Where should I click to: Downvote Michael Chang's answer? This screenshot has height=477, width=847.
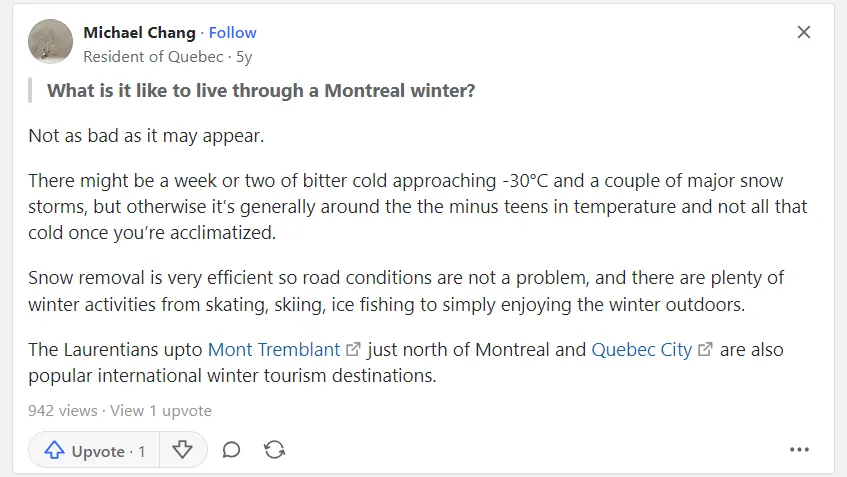point(182,449)
